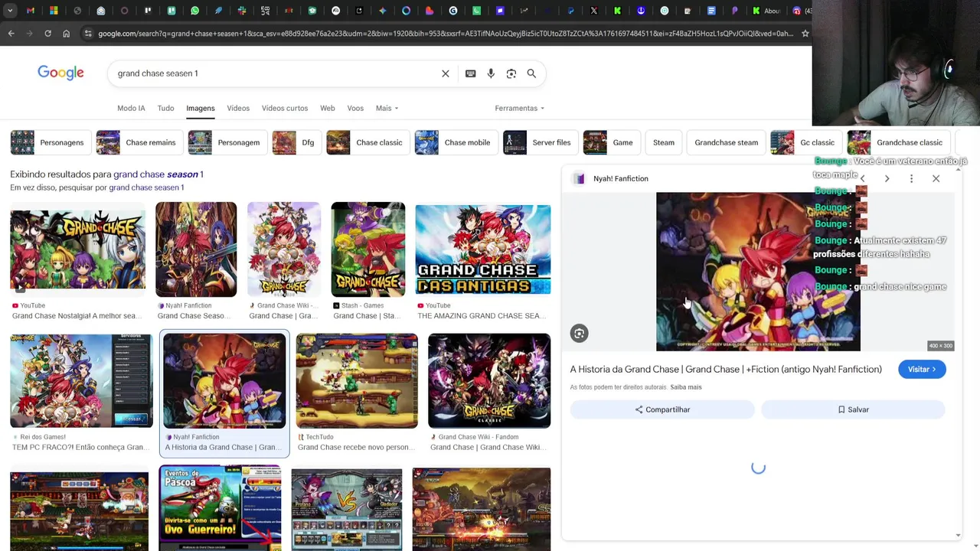Open the A Historia da Grand Chase title link
The height and width of the screenshot is (551, 980).
coord(726,369)
